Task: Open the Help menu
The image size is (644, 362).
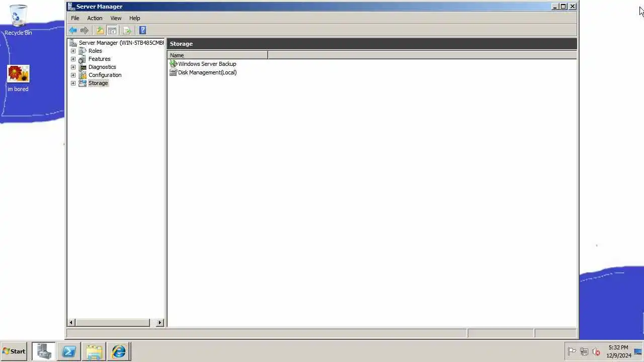Action: 134,18
